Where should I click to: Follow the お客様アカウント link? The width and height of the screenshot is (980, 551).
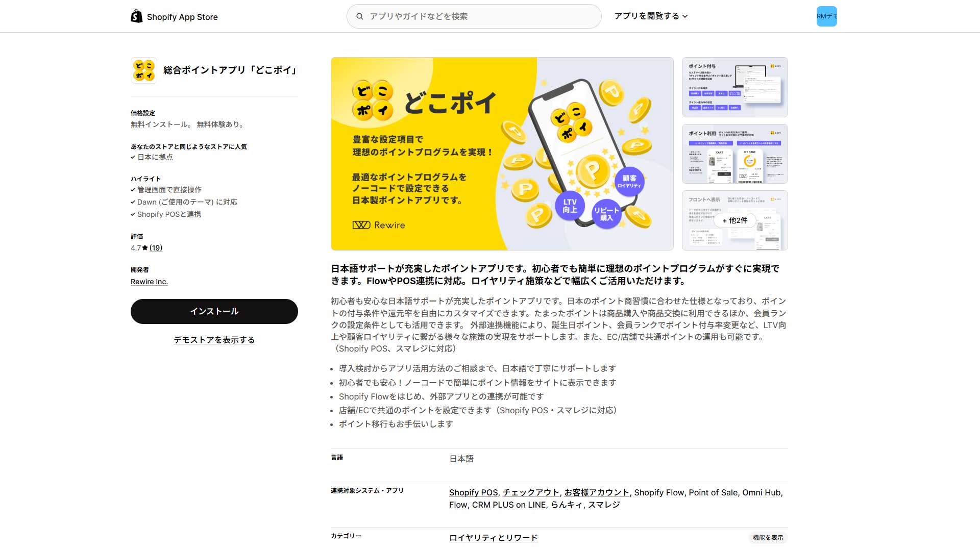[x=596, y=492]
